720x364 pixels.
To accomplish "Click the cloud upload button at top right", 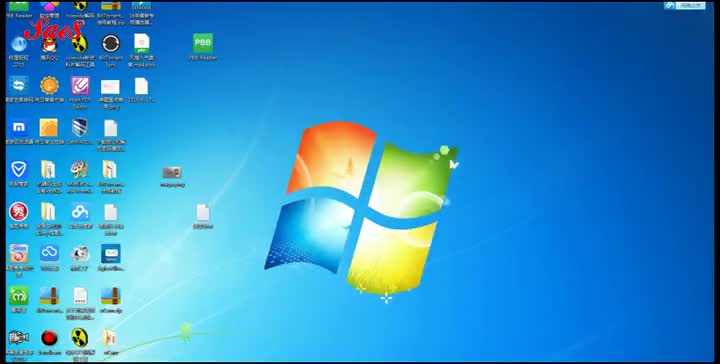I will (684, 5).
